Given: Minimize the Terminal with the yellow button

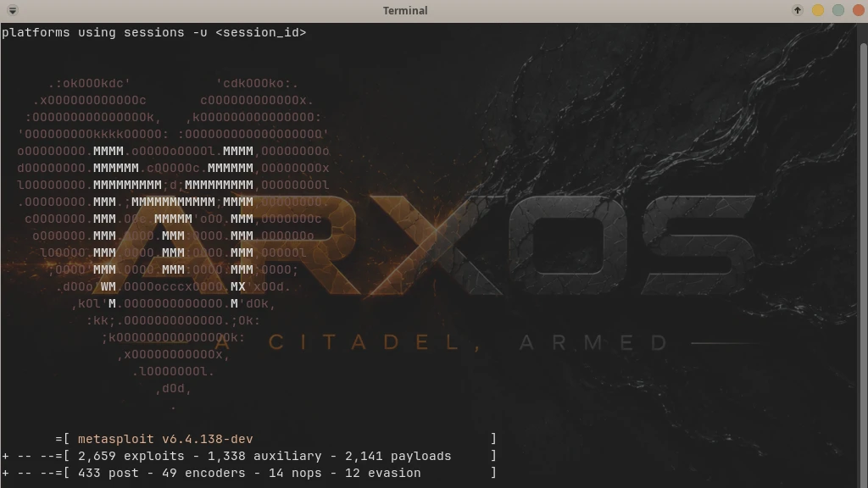Looking at the screenshot, I should click(x=818, y=10).
